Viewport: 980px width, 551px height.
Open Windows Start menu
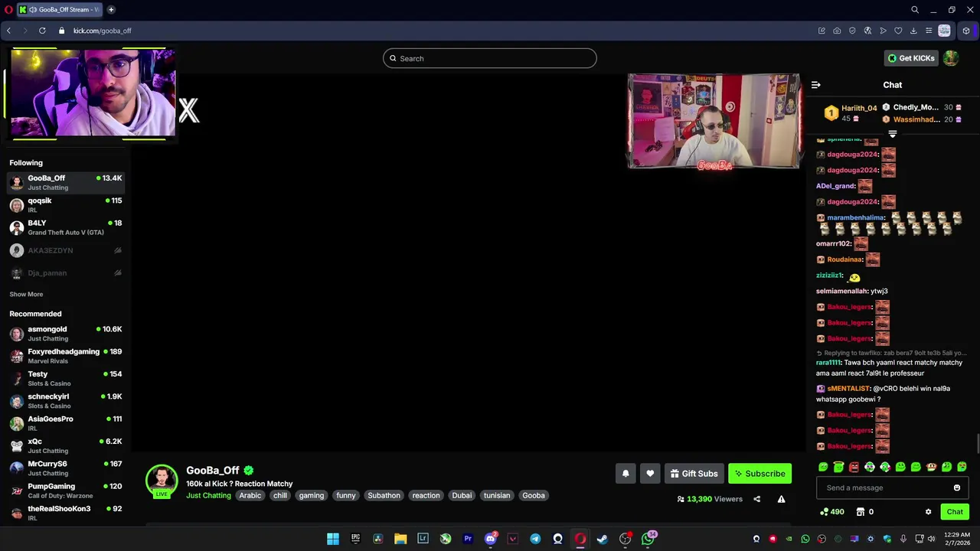[x=333, y=539]
